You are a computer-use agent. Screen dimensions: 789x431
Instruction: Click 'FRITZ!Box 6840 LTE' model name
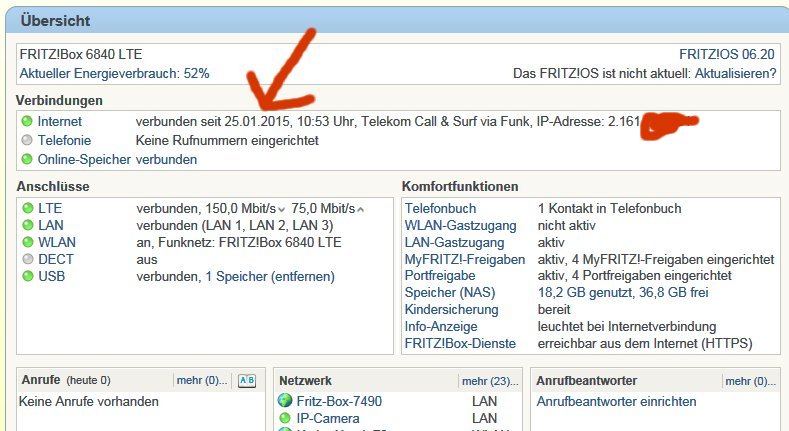click(x=81, y=54)
